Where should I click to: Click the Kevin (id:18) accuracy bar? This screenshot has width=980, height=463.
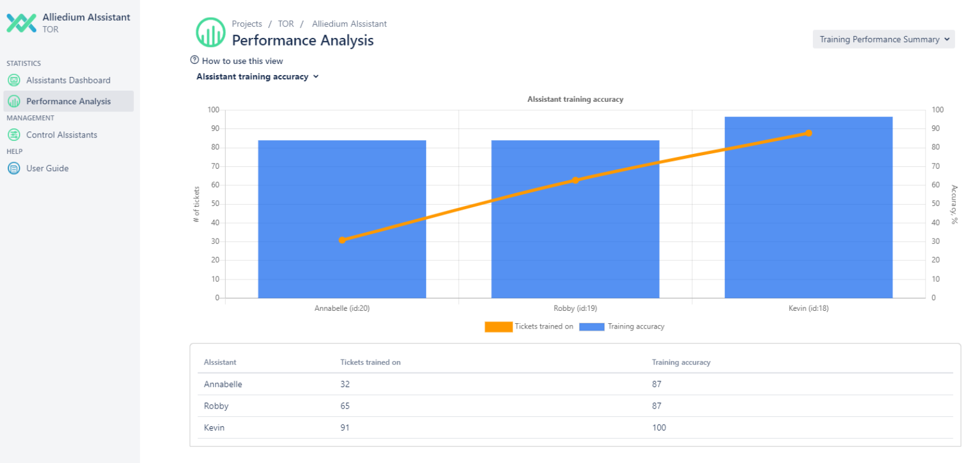coord(808,225)
